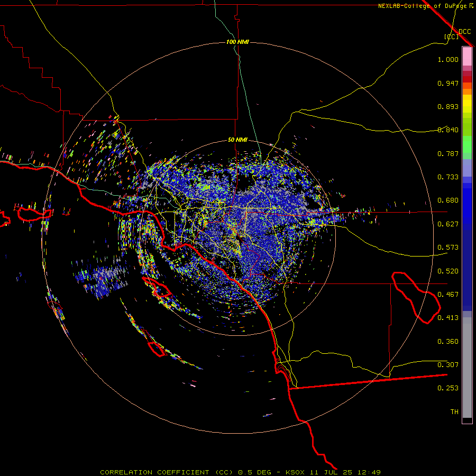The width and height of the screenshot is (476, 476).
Task: Click the 0.680 legend value
Action: (x=448, y=200)
